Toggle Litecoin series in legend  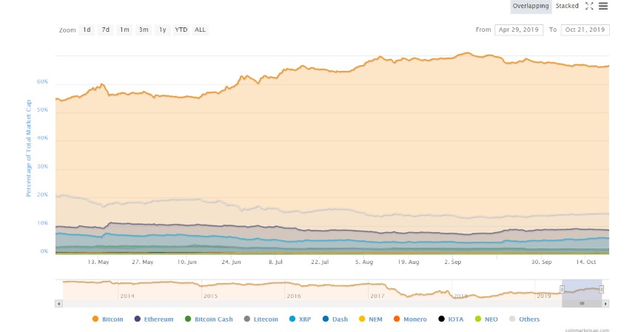[261, 319]
